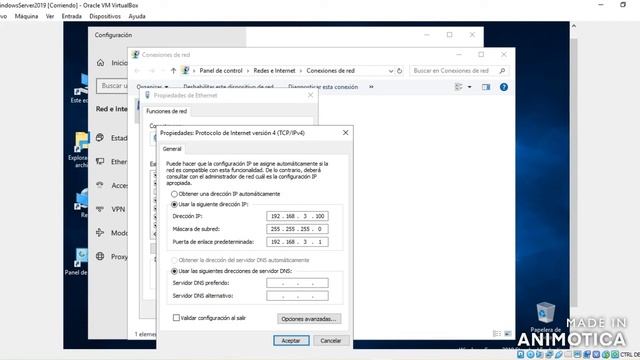640x360 pixels.
Task: Click the Proxy globe icon in Configuración
Action: (100, 256)
